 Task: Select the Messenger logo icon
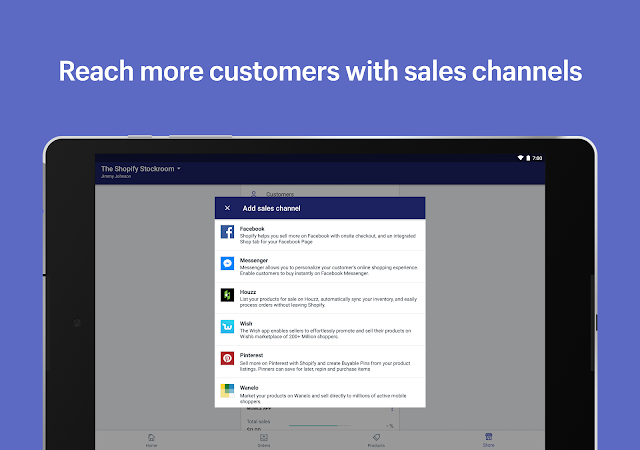pos(227,263)
